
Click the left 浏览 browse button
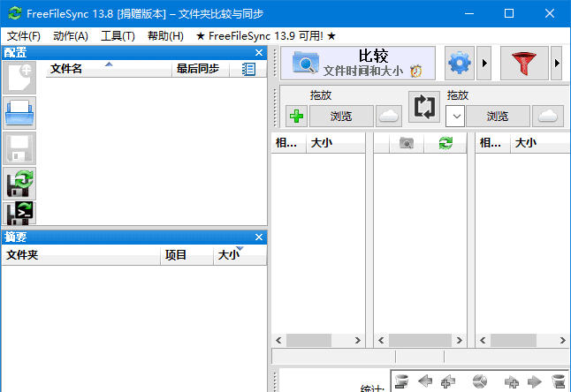coord(341,117)
